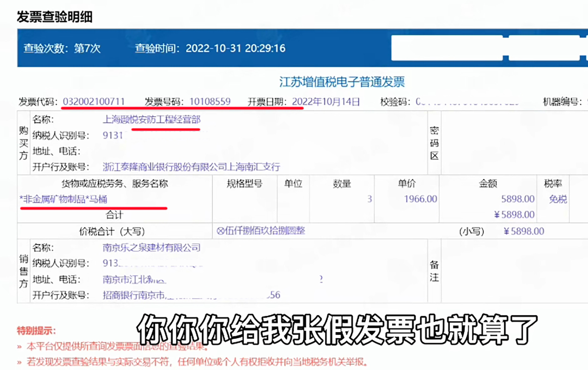This screenshot has height=370, width=588.
Task: Click the invoice title 江苏增值税电子普通发票
Action: point(342,82)
